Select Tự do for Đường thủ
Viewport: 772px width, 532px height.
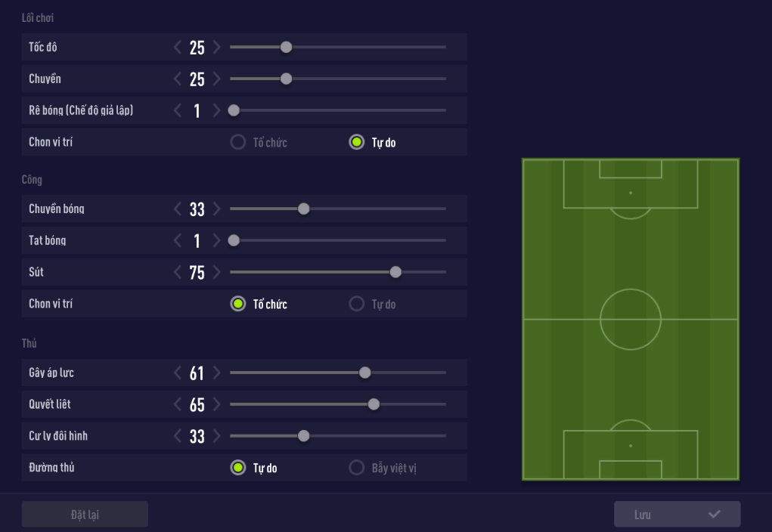point(238,468)
